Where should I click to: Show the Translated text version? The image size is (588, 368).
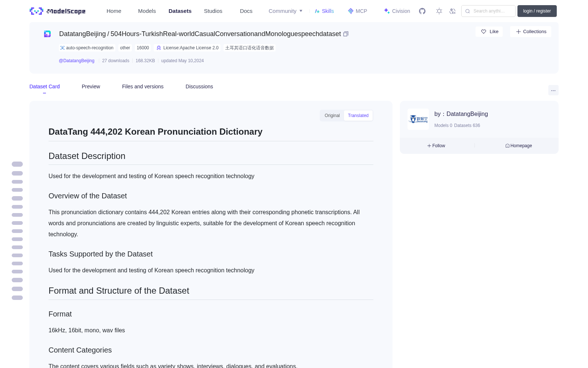pyautogui.click(x=358, y=116)
